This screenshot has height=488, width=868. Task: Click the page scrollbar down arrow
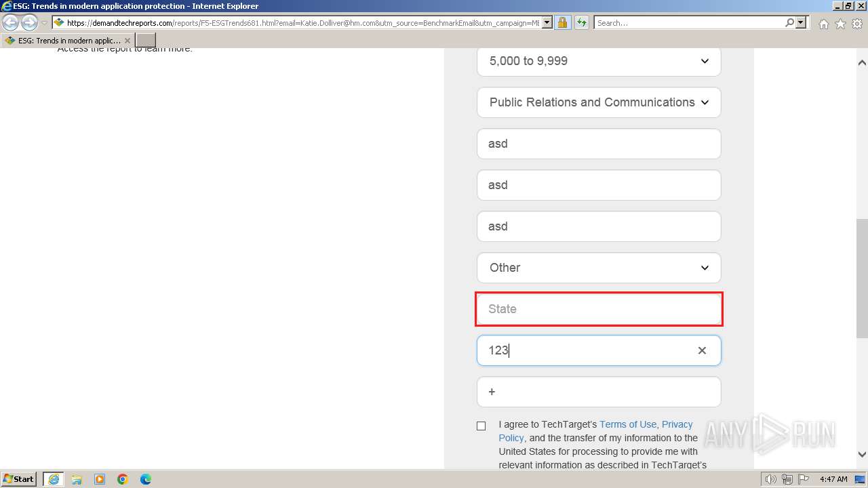[862, 455]
